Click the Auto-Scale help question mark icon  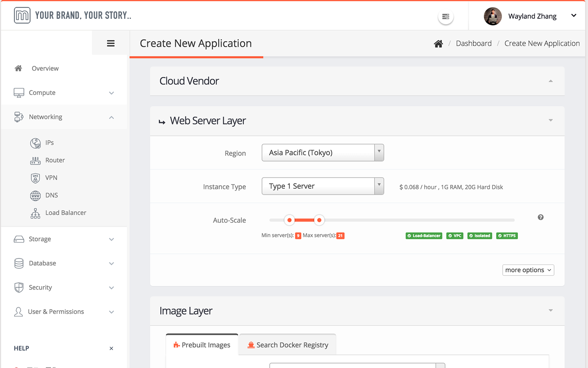click(540, 217)
